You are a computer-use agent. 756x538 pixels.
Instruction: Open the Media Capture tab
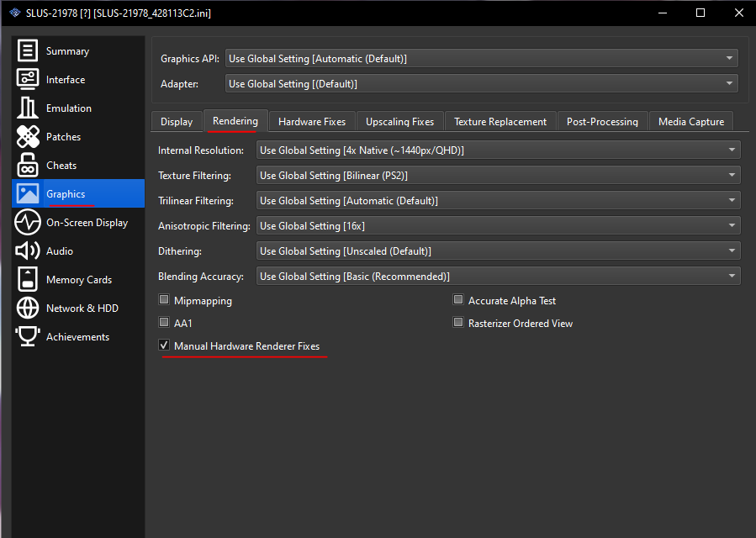pyautogui.click(x=691, y=122)
